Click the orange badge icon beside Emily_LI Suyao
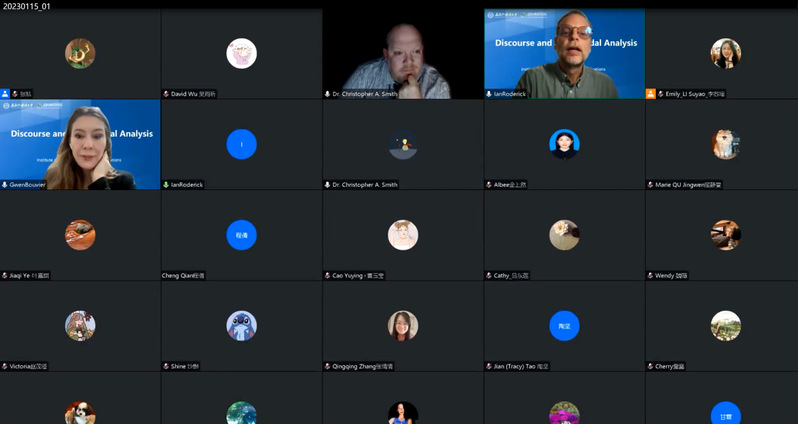 651,94
